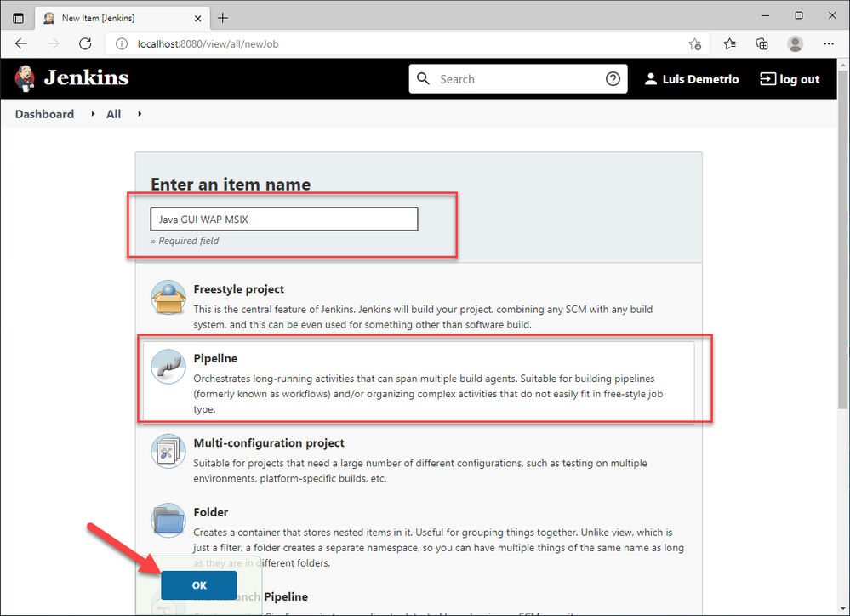The image size is (850, 616).
Task: Open the browser Collections icon
Action: [762, 44]
